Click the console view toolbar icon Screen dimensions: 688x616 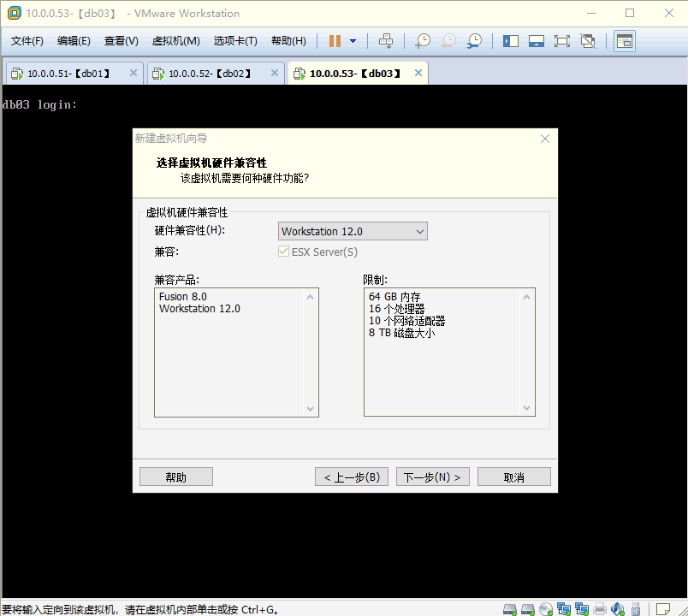click(625, 41)
